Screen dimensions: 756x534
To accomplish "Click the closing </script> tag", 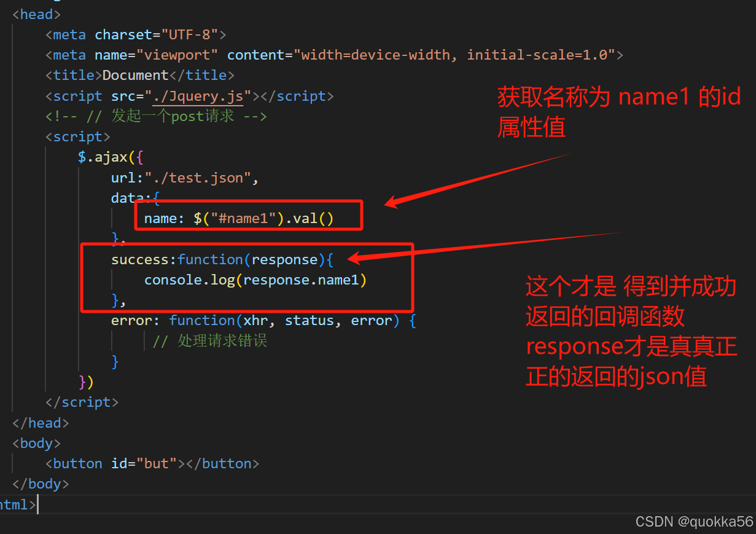I will point(82,402).
